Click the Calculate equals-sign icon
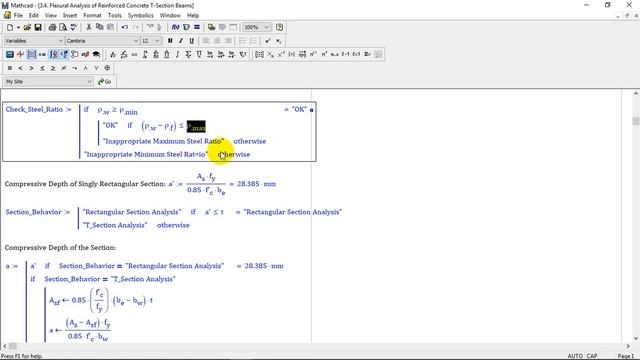This screenshot has width=640, height=360. pos(197,27)
